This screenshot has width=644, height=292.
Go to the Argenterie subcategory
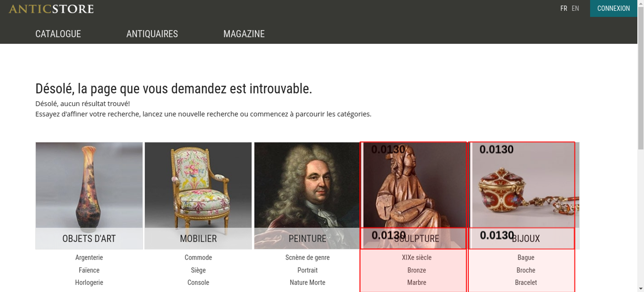(x=89, y=257)
